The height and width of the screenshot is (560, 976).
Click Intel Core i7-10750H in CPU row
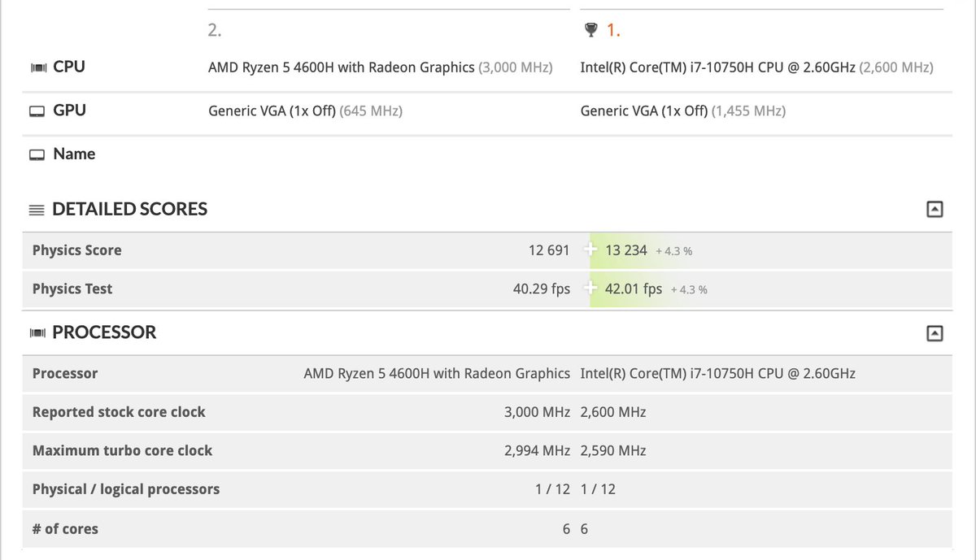pyautogui.click(x=756, y=67)
